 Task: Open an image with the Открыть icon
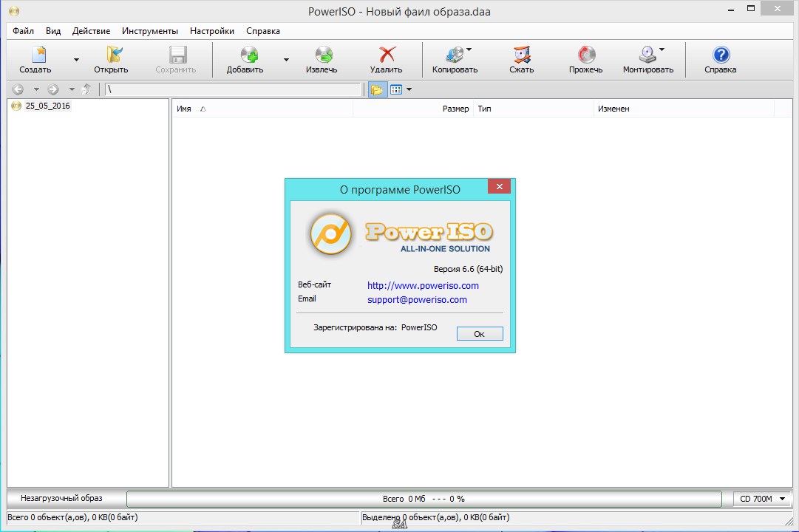click(x=114, y=55)
